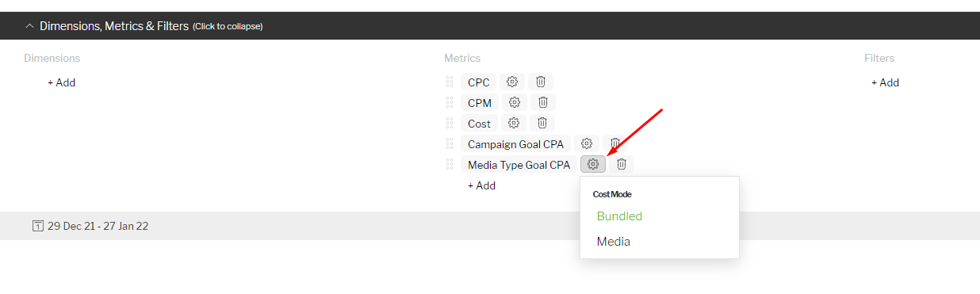The image size is (980, 294).
Task: Add a new dimension
Action: [x=61, y=82]
